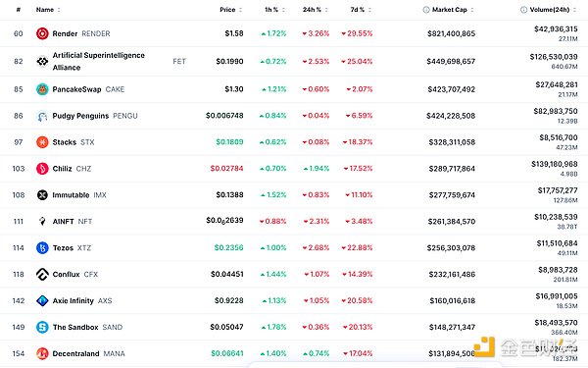The width and height of the screenshot is (588, 368).
Task: Open the Artificial Superintelligence Alliance page
Action: pos(99,61)
